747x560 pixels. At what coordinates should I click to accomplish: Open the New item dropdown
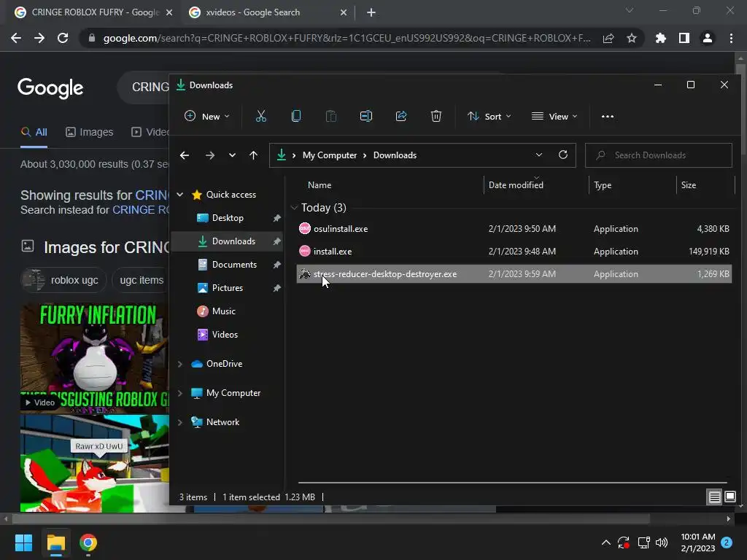tap(207, 116)
